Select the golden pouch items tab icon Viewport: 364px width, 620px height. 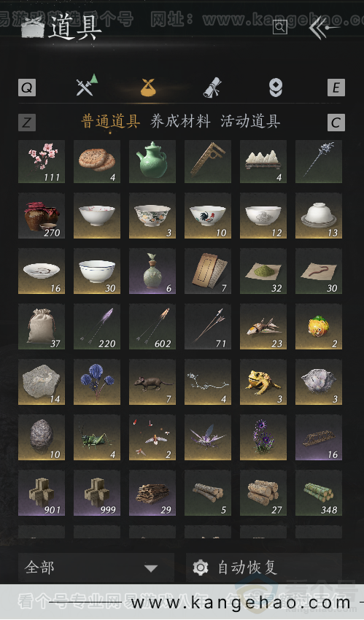[x=148, y=88]
